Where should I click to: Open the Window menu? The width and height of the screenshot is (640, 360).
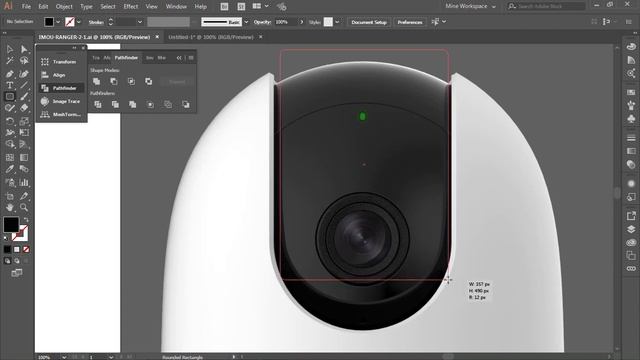pyautogui.click(x=176, y=7)
